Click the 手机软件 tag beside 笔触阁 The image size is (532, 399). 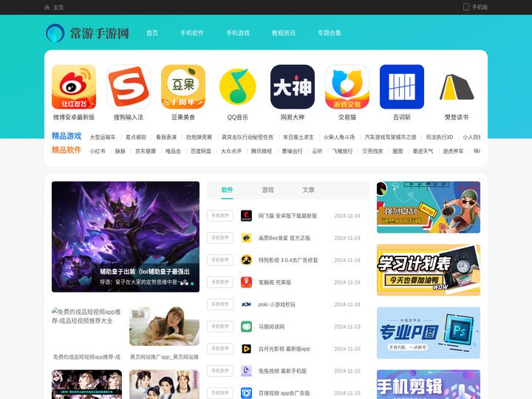[220, 282]
